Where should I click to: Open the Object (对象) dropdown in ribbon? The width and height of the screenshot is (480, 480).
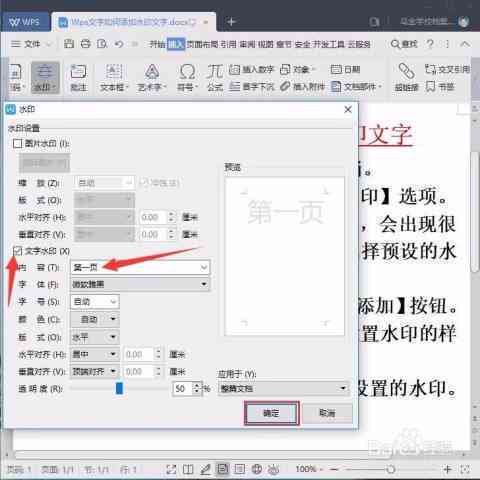pyautogui.click(x=297, y=69)
